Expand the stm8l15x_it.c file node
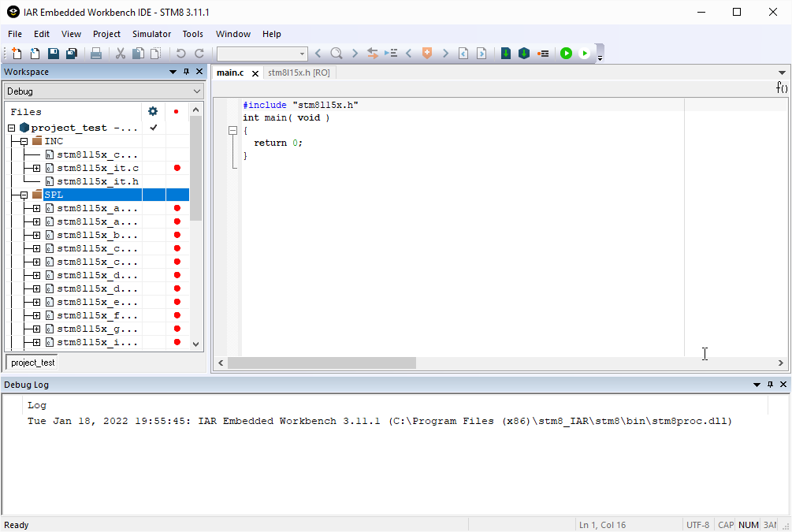The width and height of the screenshot is (792, 532). tap(36, 168)
